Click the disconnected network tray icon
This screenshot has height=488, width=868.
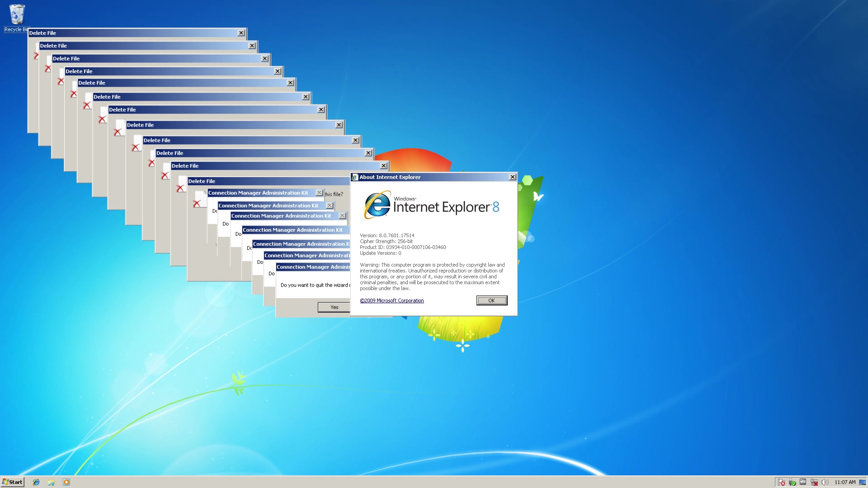click(x=814, y=482)
